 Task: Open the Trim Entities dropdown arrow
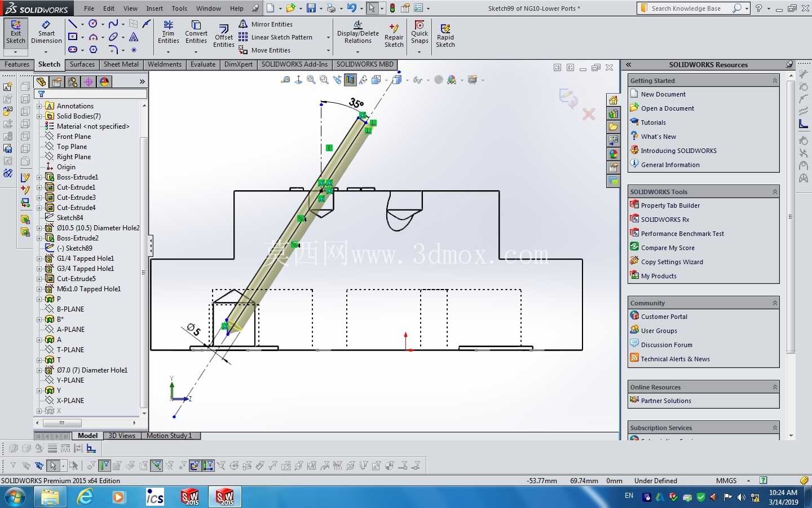(168, 52)
